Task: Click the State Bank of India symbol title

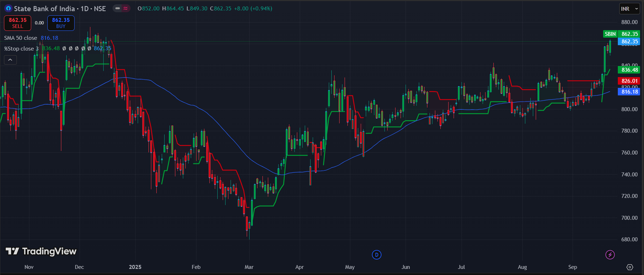Action: 44,9
